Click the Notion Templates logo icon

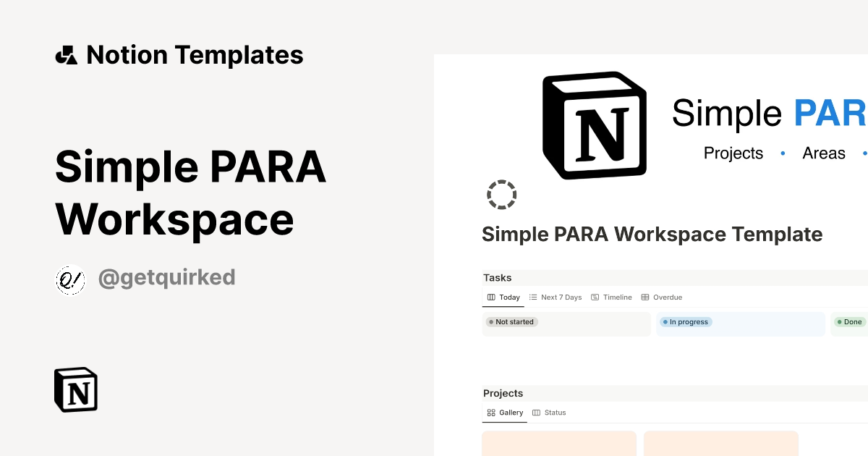pos(66,54)
